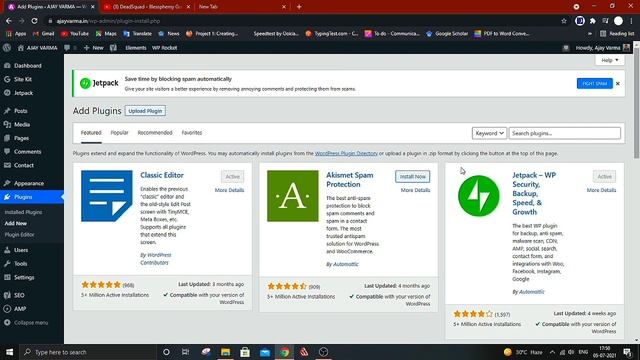The height and width of the screenshot is (360, 640).
Task: Dismiss the Jetpack spam banner
Action: click(x=618, y=84)
